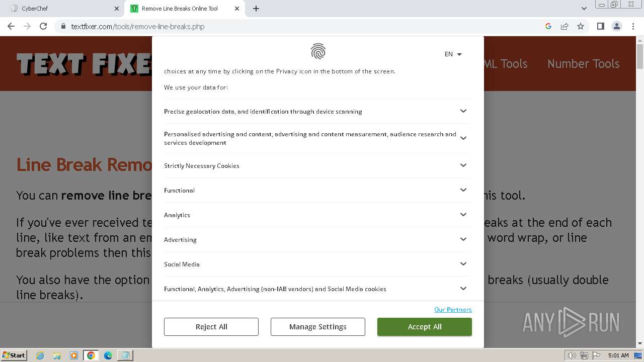Open the Our Partners link

point(453,310)
